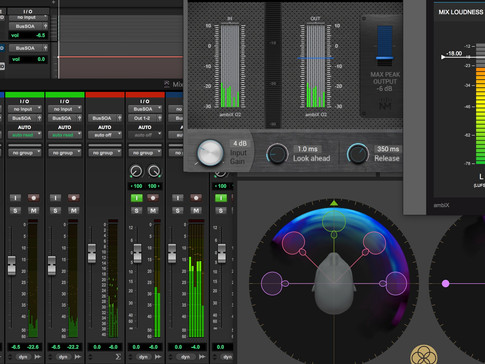
Task: Solo the -22.2 strip
Action: pyautogui.click(x=55, y=211)
